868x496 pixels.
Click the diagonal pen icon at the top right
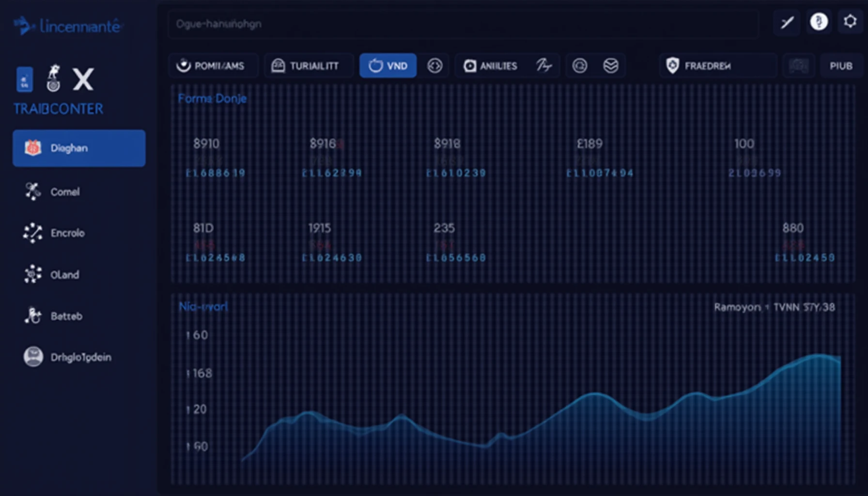point(787,22)
